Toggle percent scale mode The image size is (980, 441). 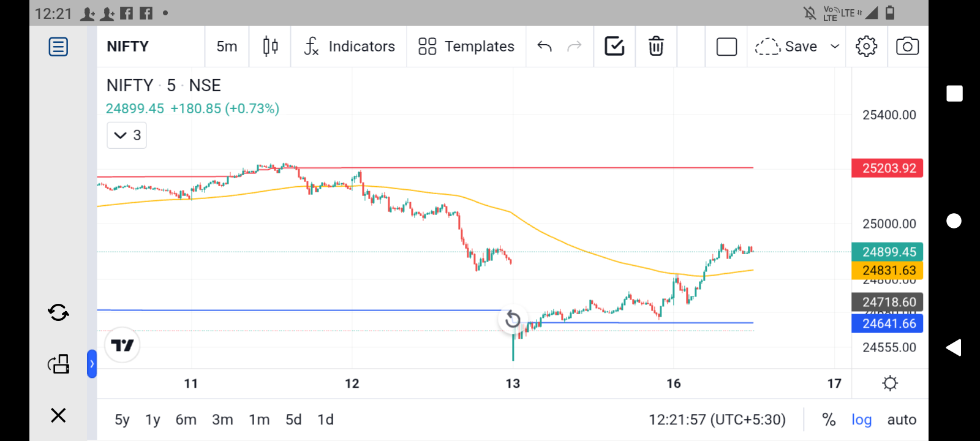point(829,420)
